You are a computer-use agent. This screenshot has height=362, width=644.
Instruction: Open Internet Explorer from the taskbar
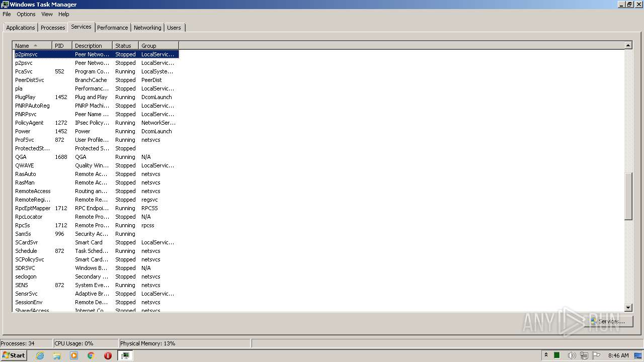[x=40, y=355]
